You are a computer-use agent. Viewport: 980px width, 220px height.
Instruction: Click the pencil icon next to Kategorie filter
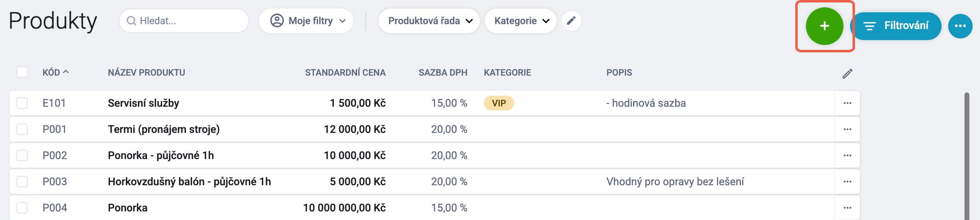(571, 21)
